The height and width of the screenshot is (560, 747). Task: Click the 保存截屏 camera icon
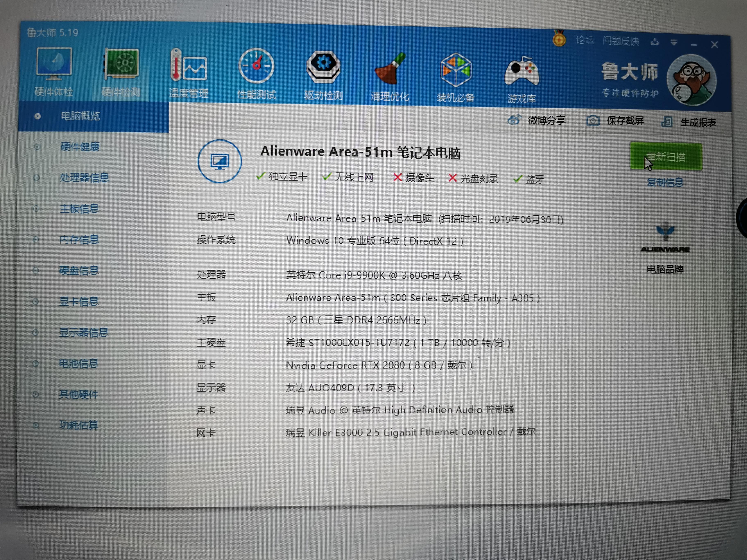pos(593,121)
